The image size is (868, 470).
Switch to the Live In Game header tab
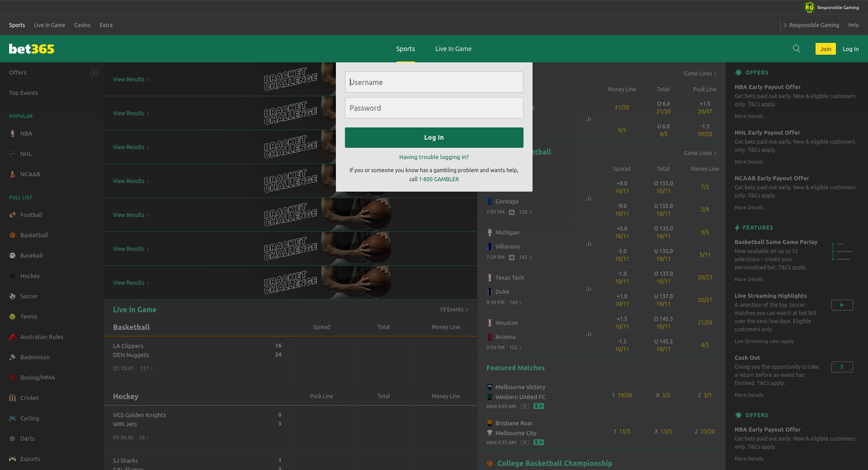pyautogui.click(x=453, y=49)
